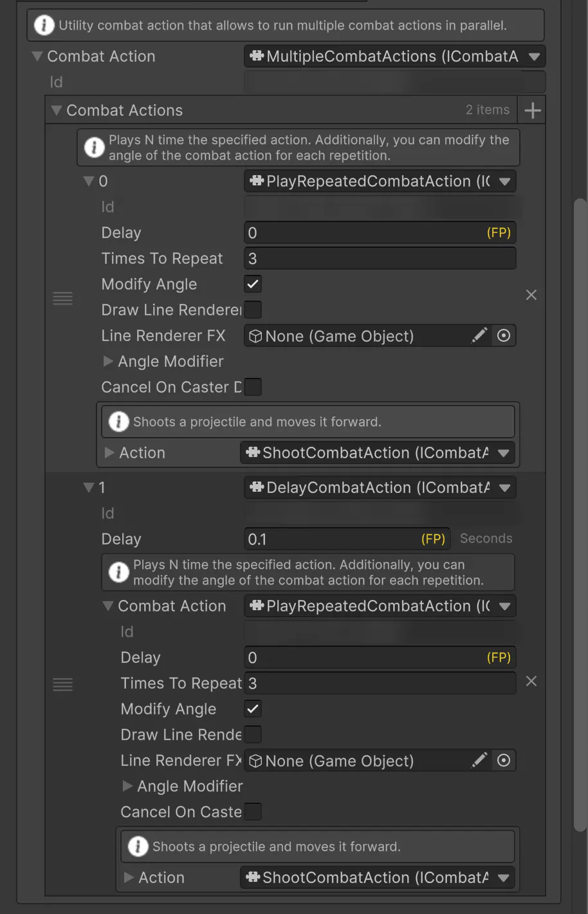Open first ShootCombatAction type dropdown
The width and height of the screenshot is (588, 914).
pyautogui.click(x=378, y=452)
